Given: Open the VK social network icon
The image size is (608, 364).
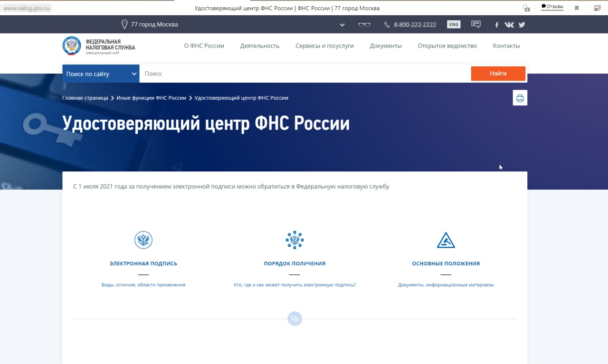Looking at the screenshot, I should coord(509,25).
